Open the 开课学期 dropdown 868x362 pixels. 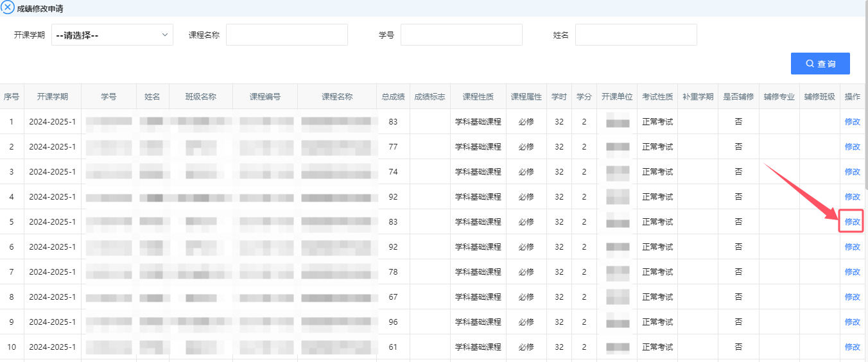tap(112, 35)
